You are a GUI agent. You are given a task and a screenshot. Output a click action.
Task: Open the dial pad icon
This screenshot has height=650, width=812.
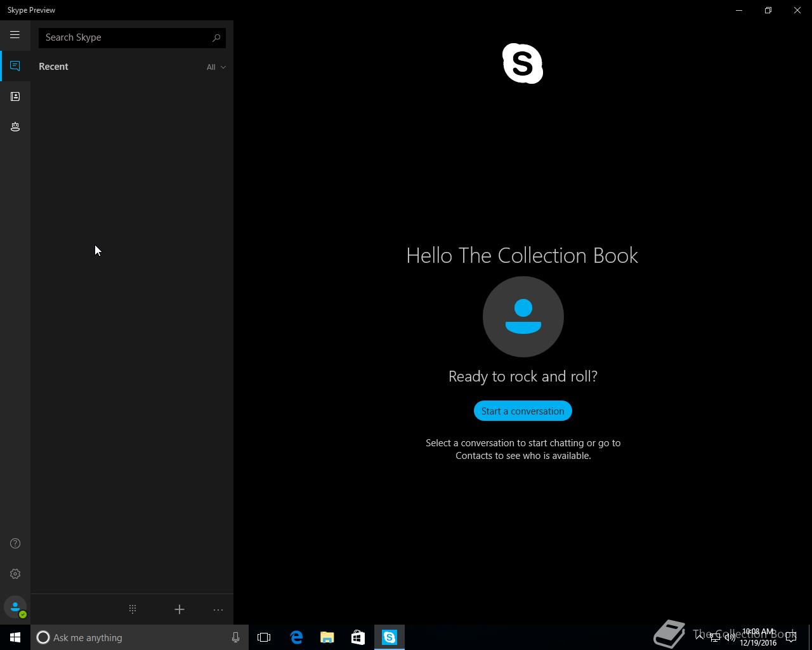[x=133, y=609]
